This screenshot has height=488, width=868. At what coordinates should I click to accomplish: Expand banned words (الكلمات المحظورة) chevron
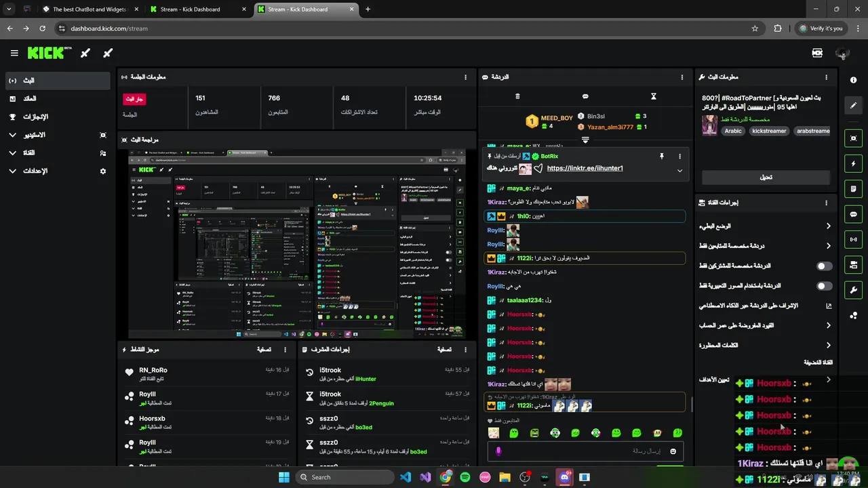pyautogui.click(x=828, y=346)
